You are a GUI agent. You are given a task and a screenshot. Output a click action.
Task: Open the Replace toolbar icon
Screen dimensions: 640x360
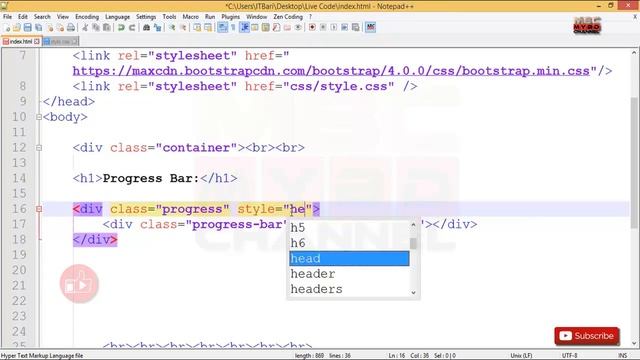tap(157, 27)
